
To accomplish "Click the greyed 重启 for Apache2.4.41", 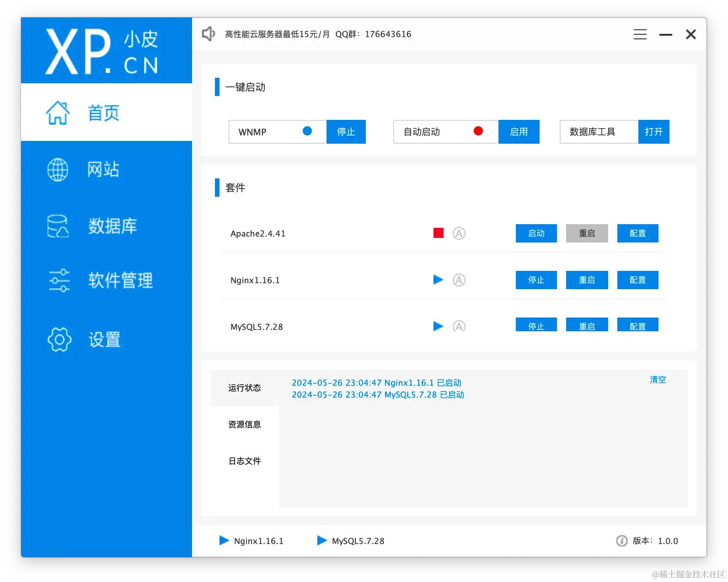I will (x=587, y=233).
